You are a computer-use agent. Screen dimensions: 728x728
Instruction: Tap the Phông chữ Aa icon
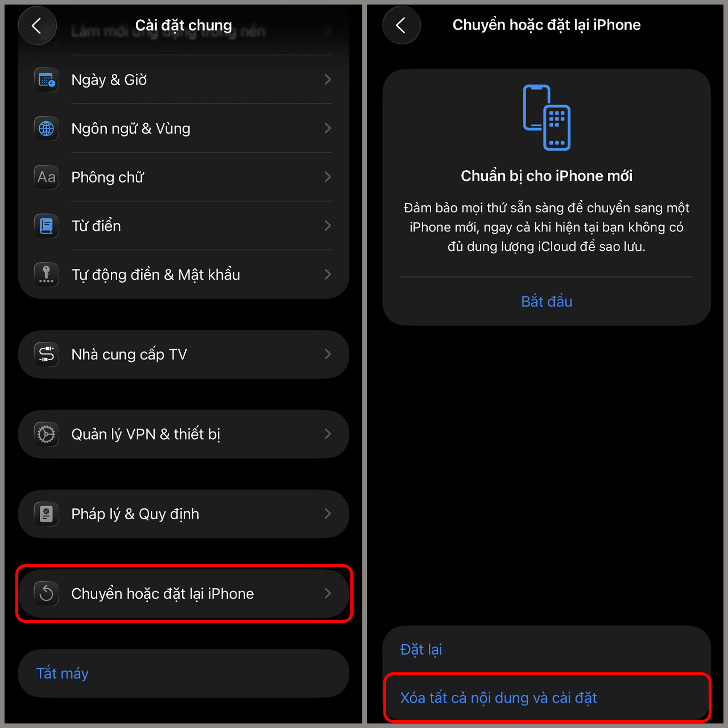pos(46,177)
